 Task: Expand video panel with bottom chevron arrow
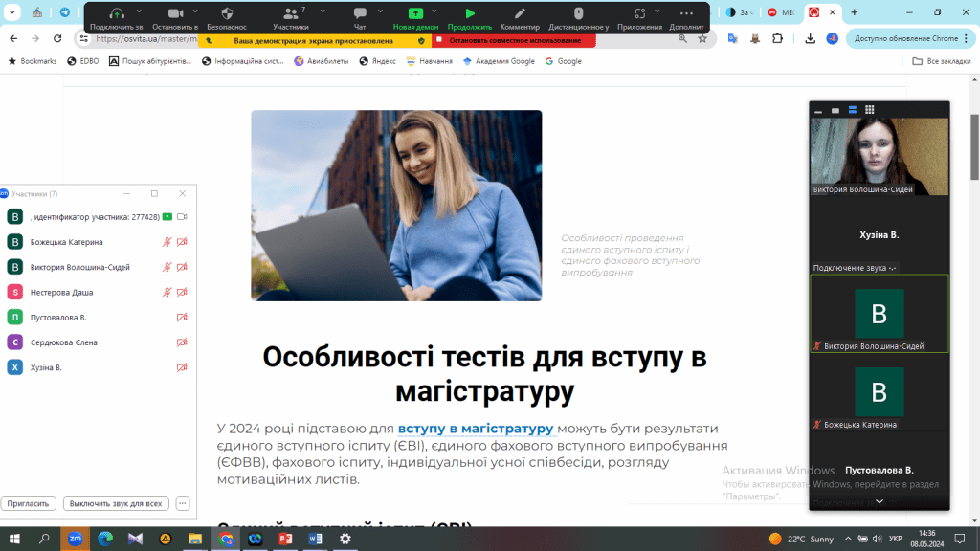879,500
